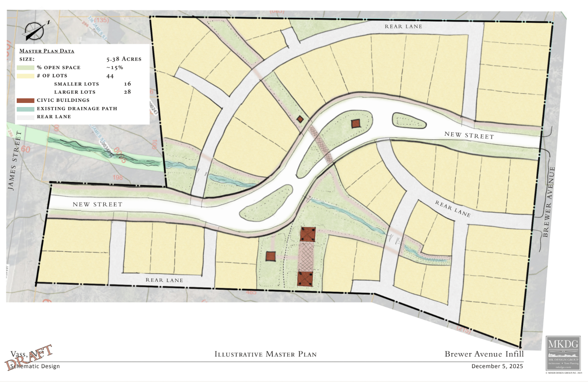This screenshot has height=382, width=588.
Task: Click the New Street label near James Street
Action: point(97,204)
